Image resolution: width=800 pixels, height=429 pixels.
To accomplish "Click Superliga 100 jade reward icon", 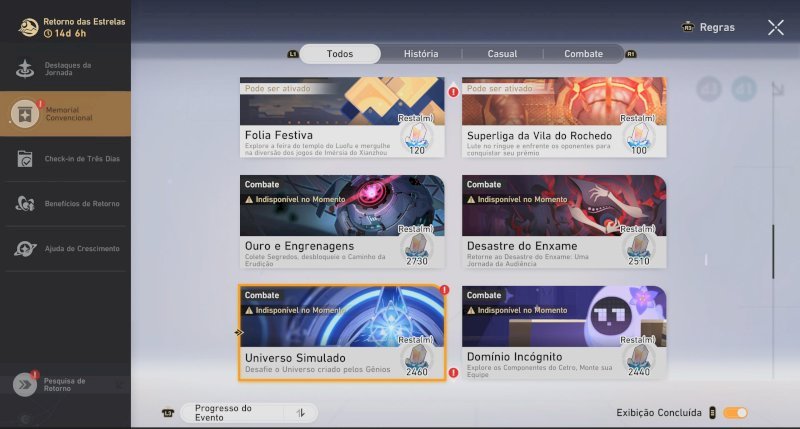I will point(639,138).
